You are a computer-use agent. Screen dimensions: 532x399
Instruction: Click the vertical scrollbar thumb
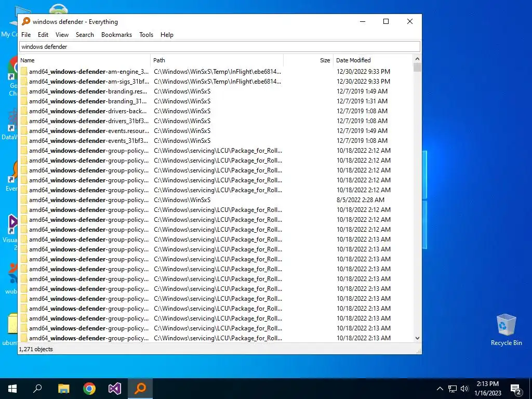[x=417, y=67]
